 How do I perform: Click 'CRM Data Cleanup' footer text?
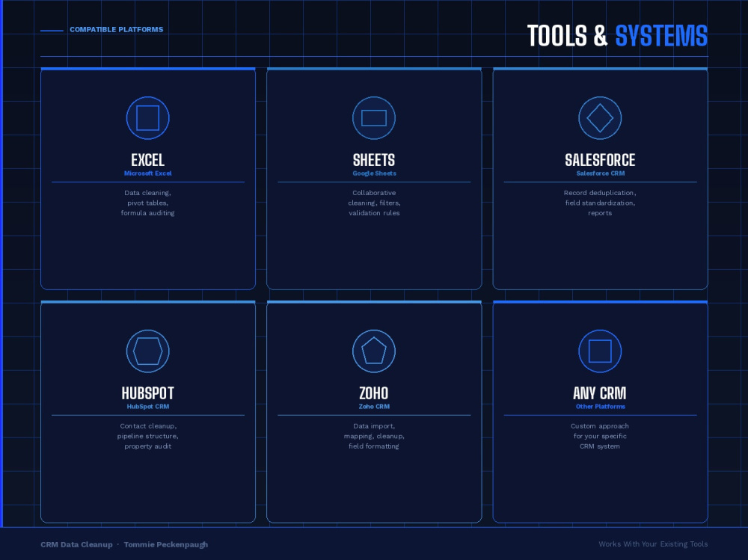[77, 544]
